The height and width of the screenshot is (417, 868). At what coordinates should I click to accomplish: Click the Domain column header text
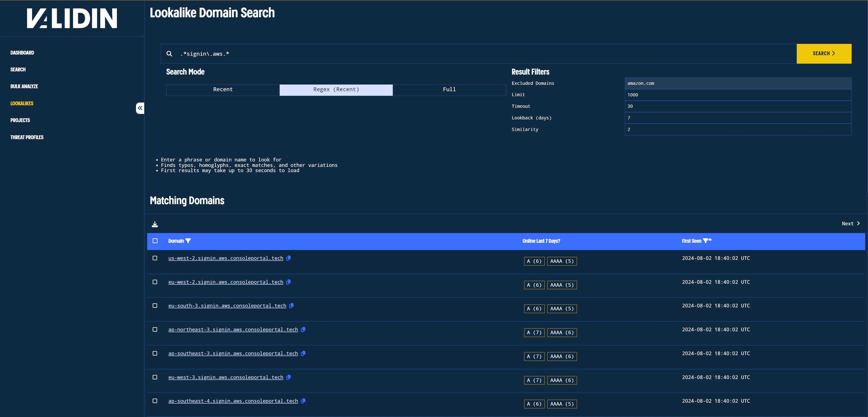pos(176,241)
